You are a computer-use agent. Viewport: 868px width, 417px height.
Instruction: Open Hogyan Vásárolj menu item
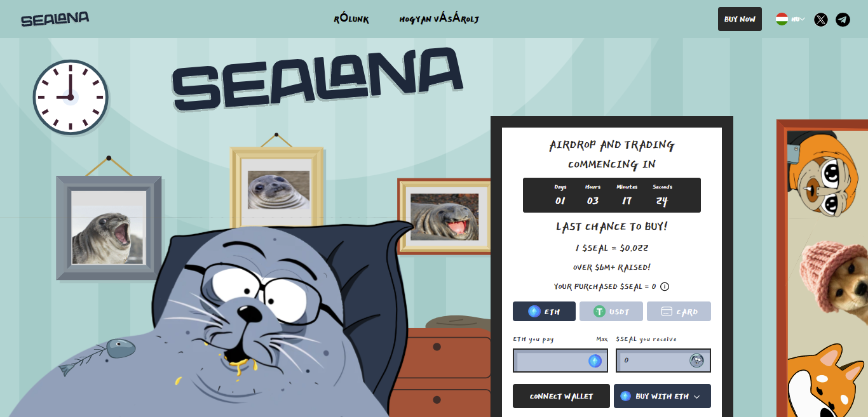coord(439,19)
